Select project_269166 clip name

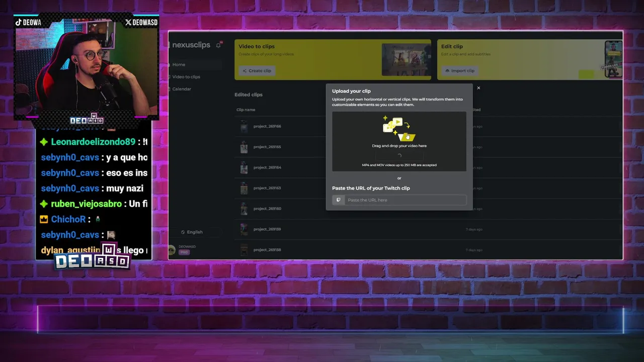pyautogui.click(x=267, y=126)
